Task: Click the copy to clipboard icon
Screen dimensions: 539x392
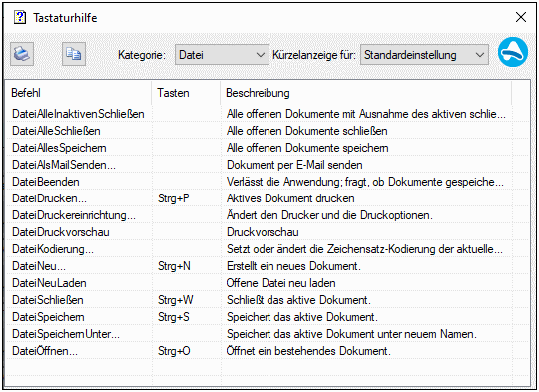Action: pyautogui.click(x=74, y=54)
